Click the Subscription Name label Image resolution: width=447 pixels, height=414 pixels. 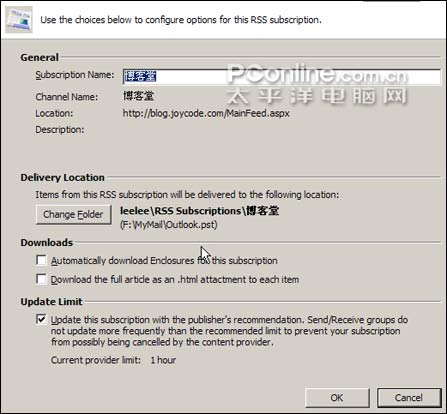pos(75,75)
